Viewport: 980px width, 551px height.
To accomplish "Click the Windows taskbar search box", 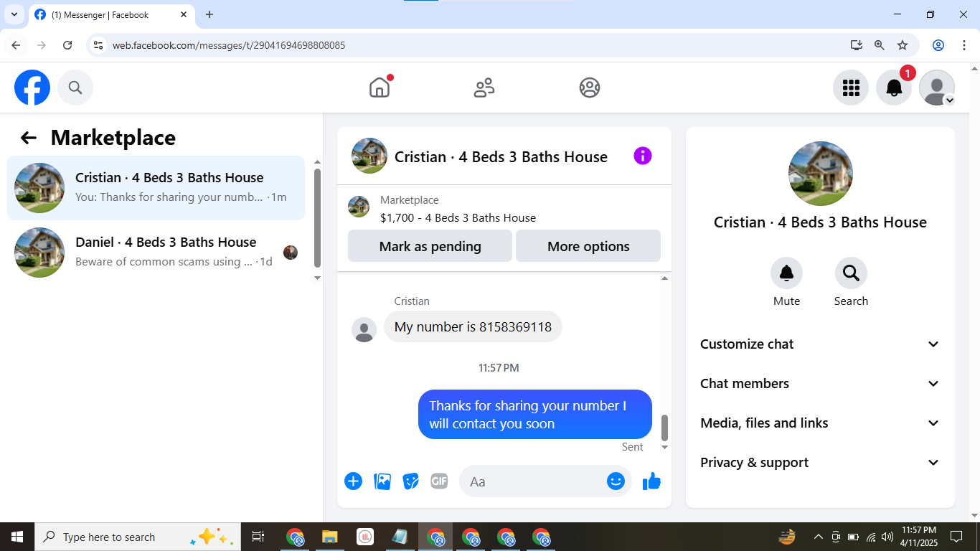I will [137, 537].
